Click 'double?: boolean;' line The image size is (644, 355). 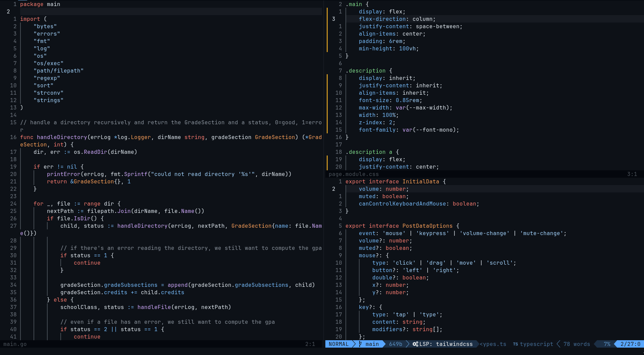[x=400, y=277]
